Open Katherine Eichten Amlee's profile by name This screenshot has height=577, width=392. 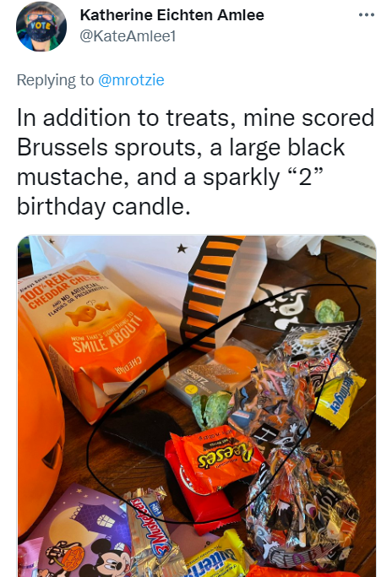point(171,15)
